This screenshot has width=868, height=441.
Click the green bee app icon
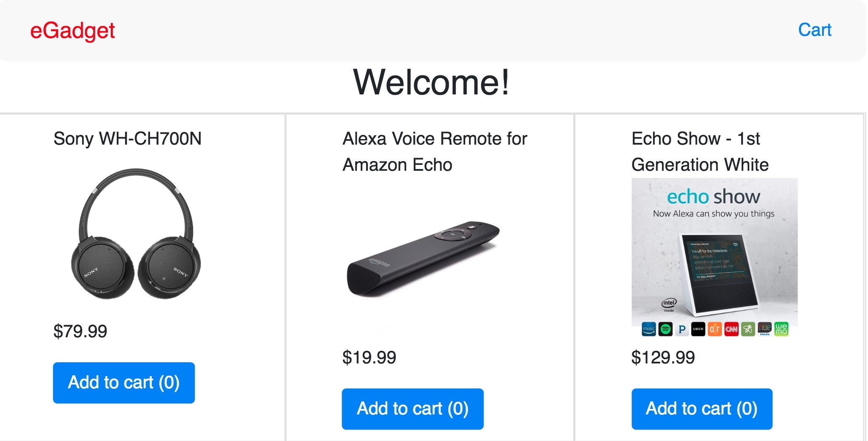tap(748, 329)
